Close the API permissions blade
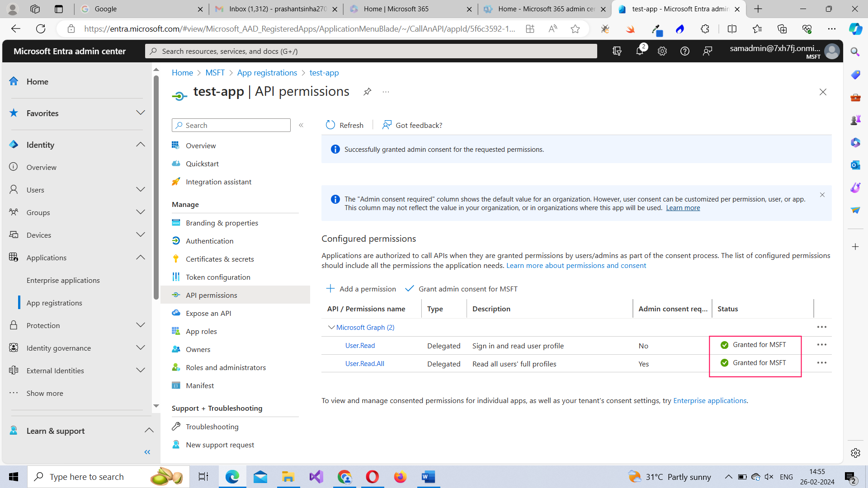868x488 pixels. point(823,92)
